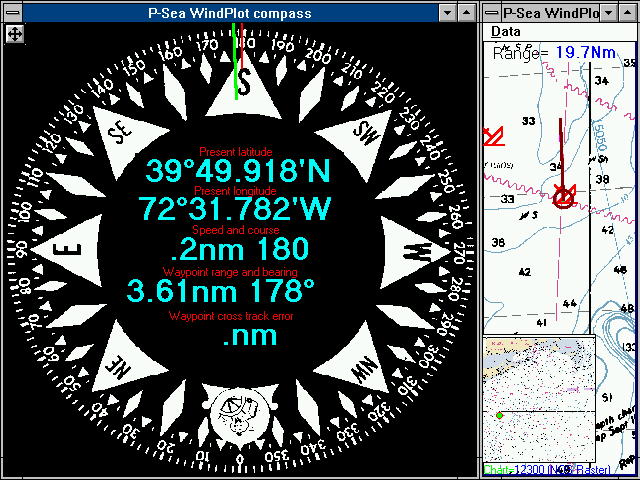Open the Data menu
The height and width of the screenshot is (480, 640).
pyautogui.click(x=505, y=31)
